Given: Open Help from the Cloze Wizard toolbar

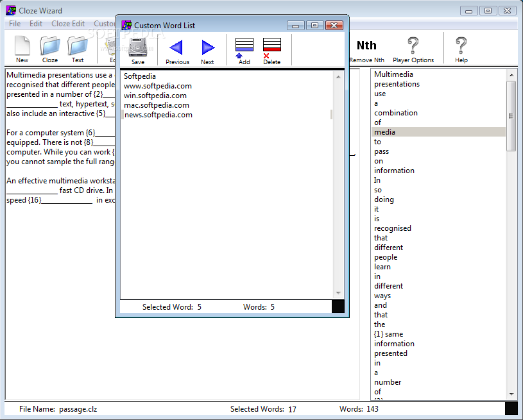Looking at the screenshot, I should click(461, 50).
